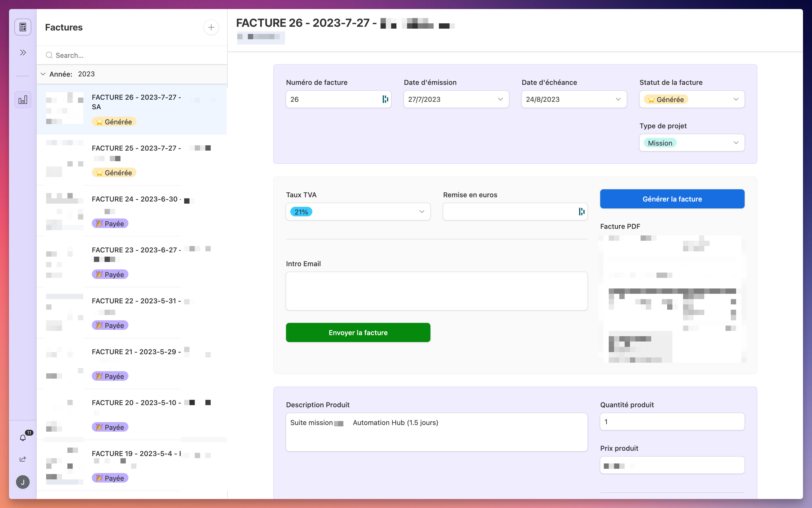Open Taux TVA dropdown

pos(358,212)
